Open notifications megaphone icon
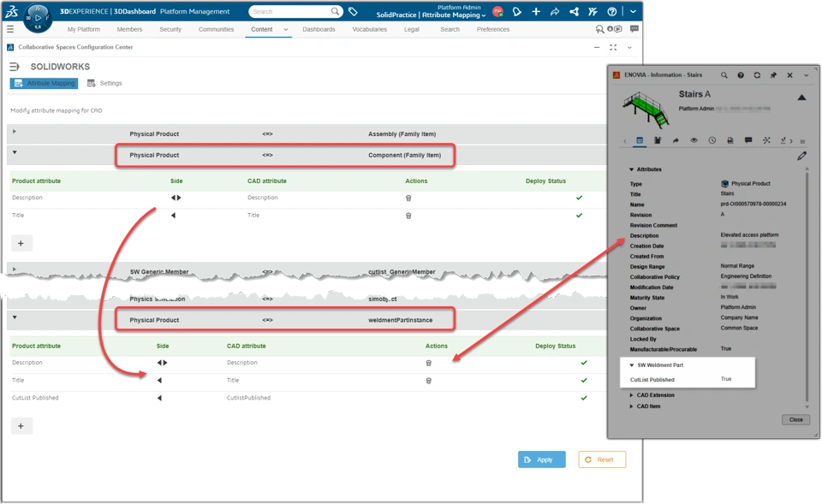 pos(517,11)
